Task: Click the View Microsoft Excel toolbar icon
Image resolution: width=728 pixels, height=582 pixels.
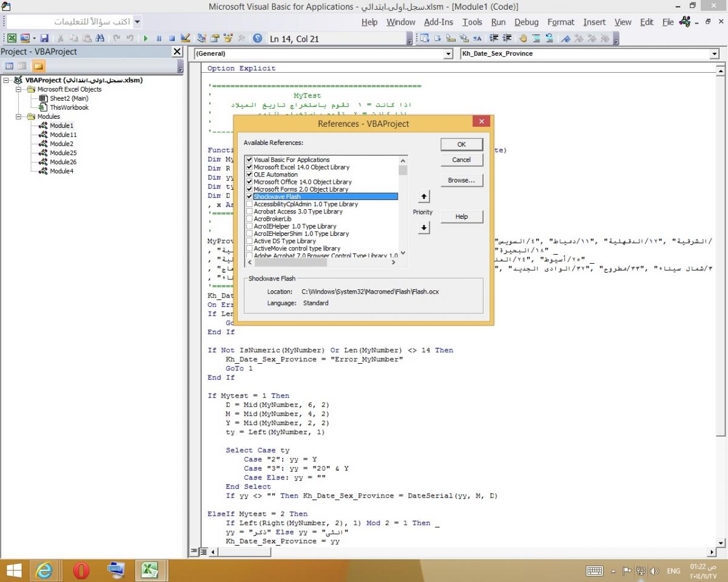Action: click(12, 38)
